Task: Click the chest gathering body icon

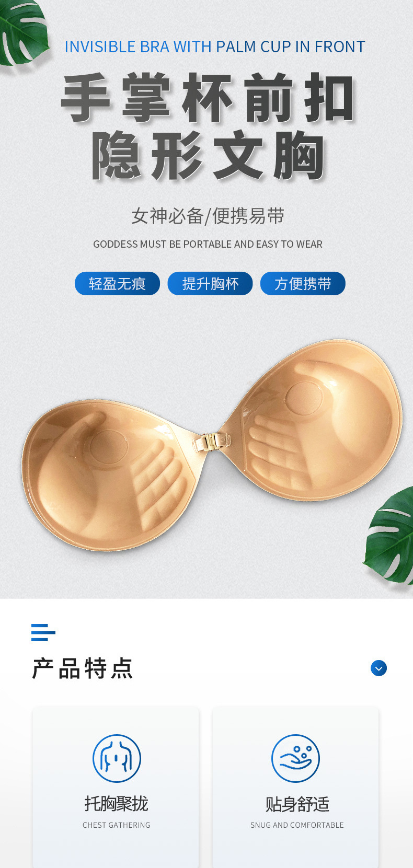Action: coord(117,758)
